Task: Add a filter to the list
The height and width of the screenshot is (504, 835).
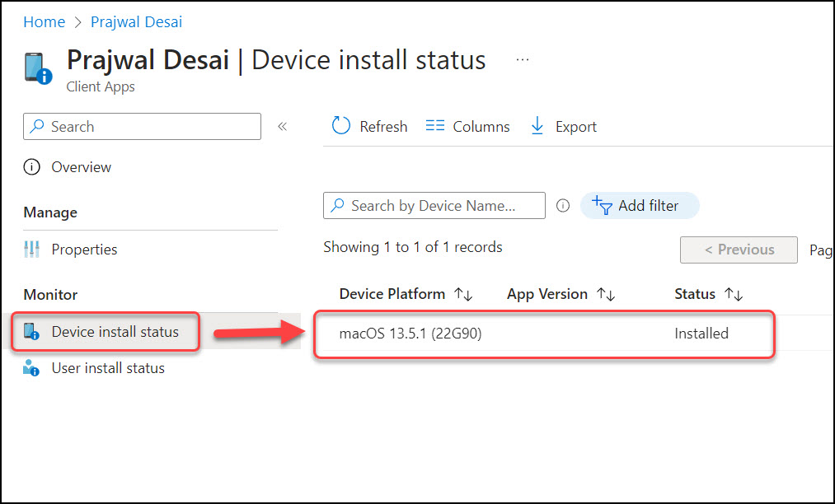Action: coord(640,205)
